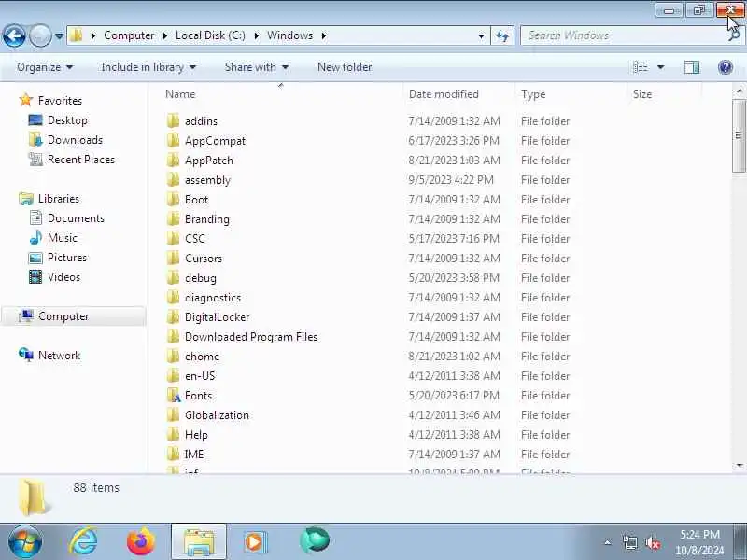Sort by the Date modified column header

tap(458, 94)
